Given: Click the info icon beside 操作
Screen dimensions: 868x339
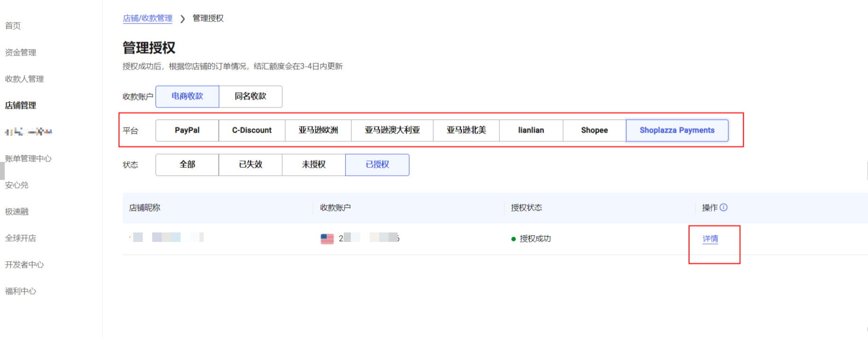Looking at the screenshot, I should click(723, 207).
